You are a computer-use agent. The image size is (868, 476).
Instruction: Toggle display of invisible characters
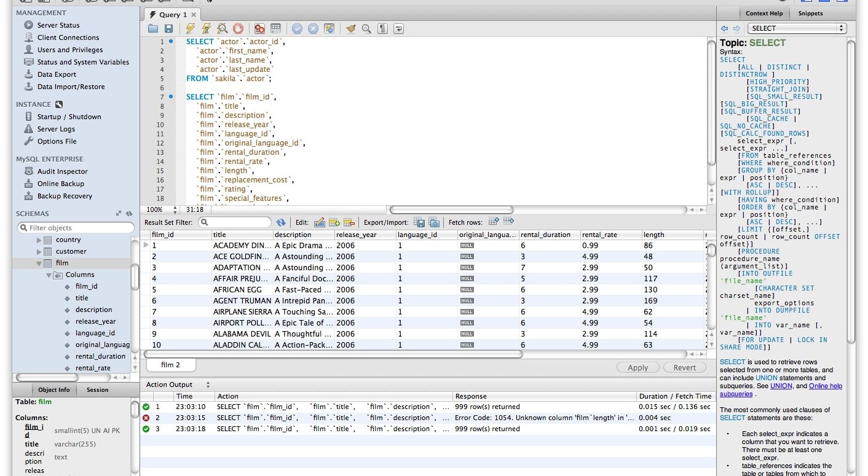pyautogui.click(x=382, y=28)
